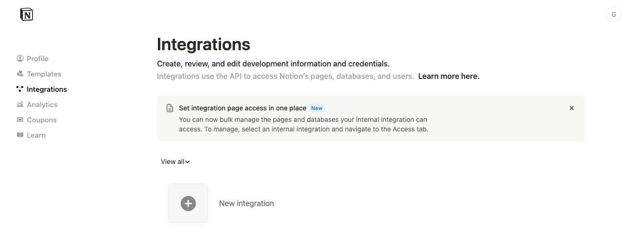Click the document icon in the announcement banner
This screenshot has width=644, height=240.
[170, 108]
